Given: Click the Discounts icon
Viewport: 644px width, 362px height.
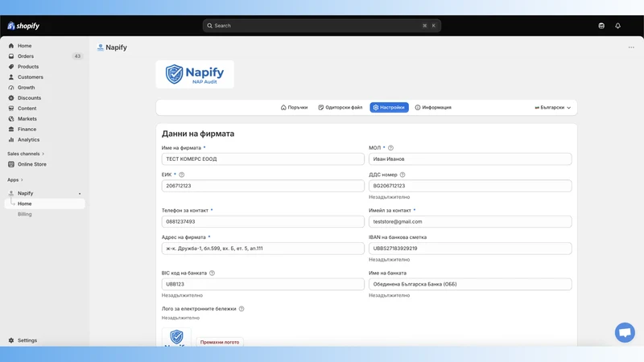Looking at the screenshot, I should point(11,98).
